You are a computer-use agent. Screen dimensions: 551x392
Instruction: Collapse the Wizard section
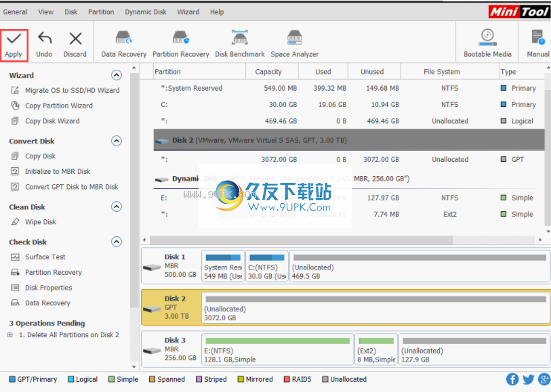click(117, 75)
